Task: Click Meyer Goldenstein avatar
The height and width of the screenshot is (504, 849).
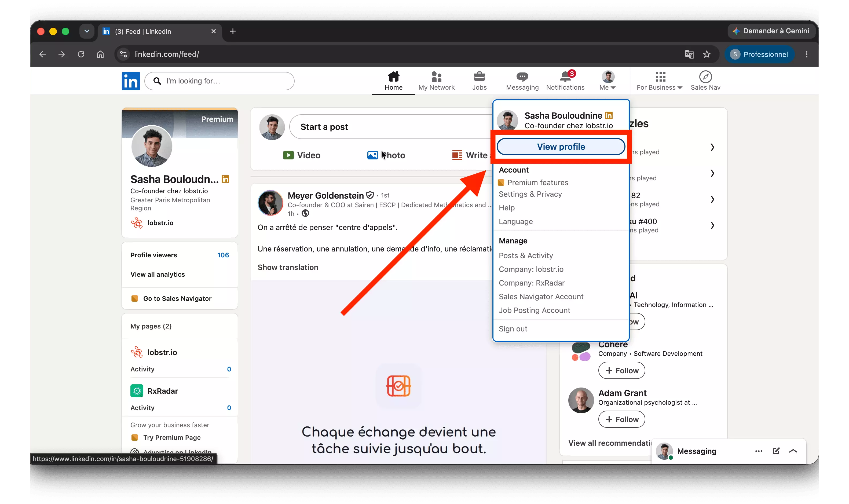Action: [x=270, y=203]
